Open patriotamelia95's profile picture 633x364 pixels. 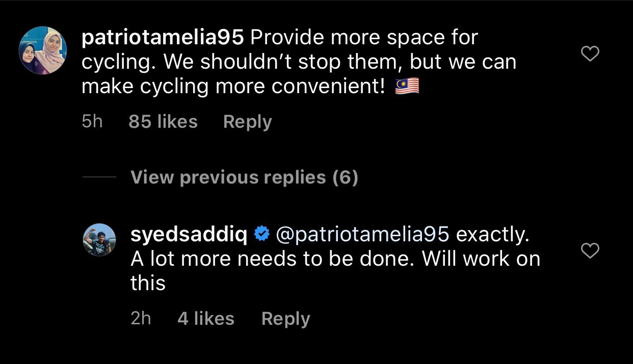[x=42, y=50]
